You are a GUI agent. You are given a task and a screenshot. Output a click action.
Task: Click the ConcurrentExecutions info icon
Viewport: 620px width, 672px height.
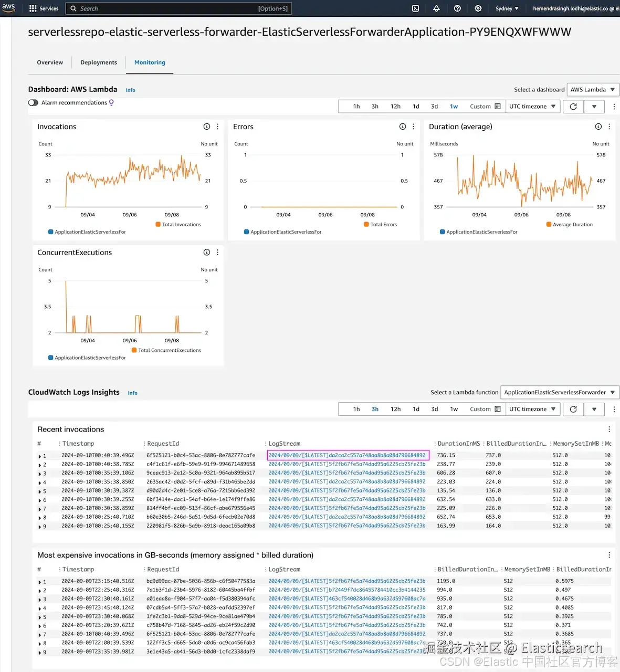(x=207, y=253)
